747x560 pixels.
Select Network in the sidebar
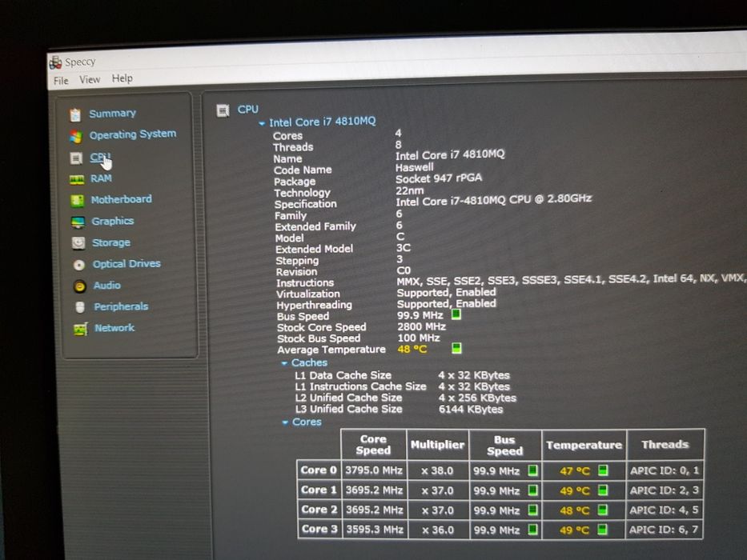114,328
